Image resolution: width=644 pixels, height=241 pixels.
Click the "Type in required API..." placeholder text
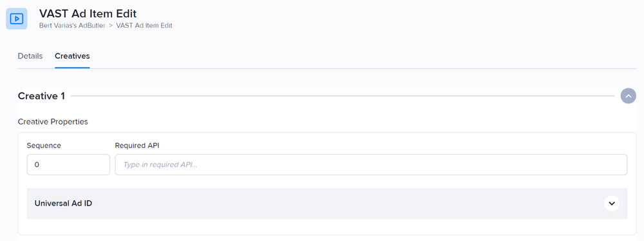pos(160,164)
